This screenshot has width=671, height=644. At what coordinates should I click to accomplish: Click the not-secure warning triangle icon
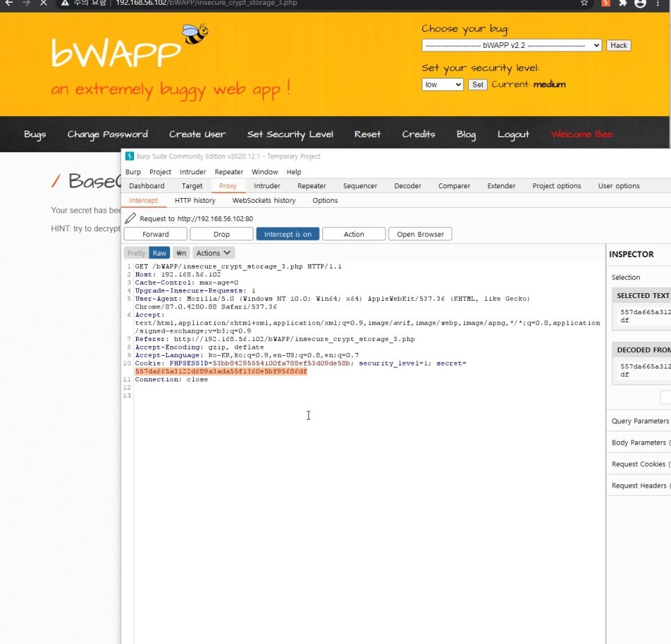pos(65,3)
